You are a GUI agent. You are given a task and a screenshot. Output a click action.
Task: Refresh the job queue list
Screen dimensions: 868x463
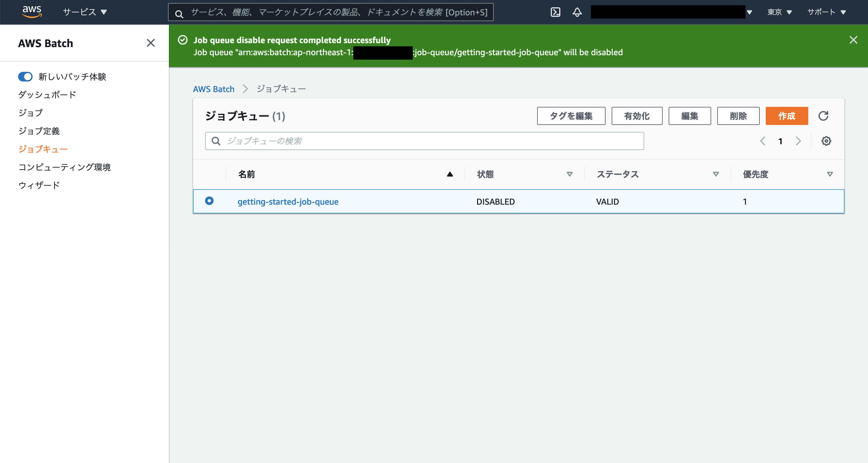click(823, 116)
